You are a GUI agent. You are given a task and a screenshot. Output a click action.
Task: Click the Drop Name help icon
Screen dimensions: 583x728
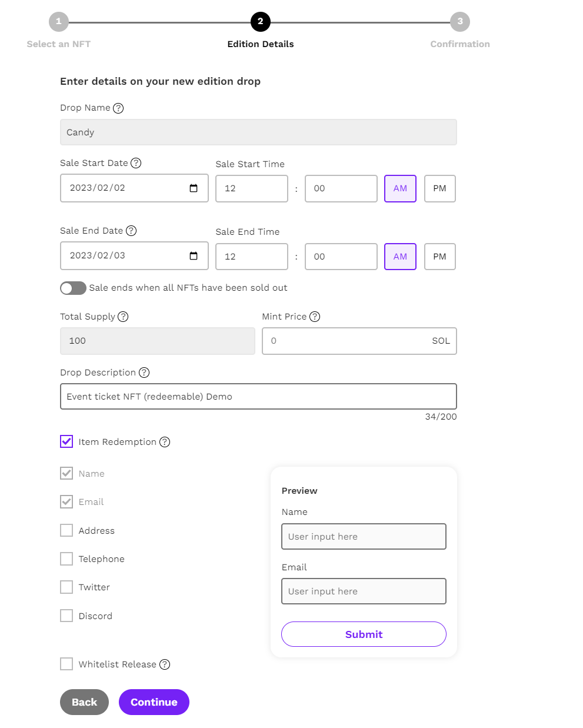pos(118,108)
